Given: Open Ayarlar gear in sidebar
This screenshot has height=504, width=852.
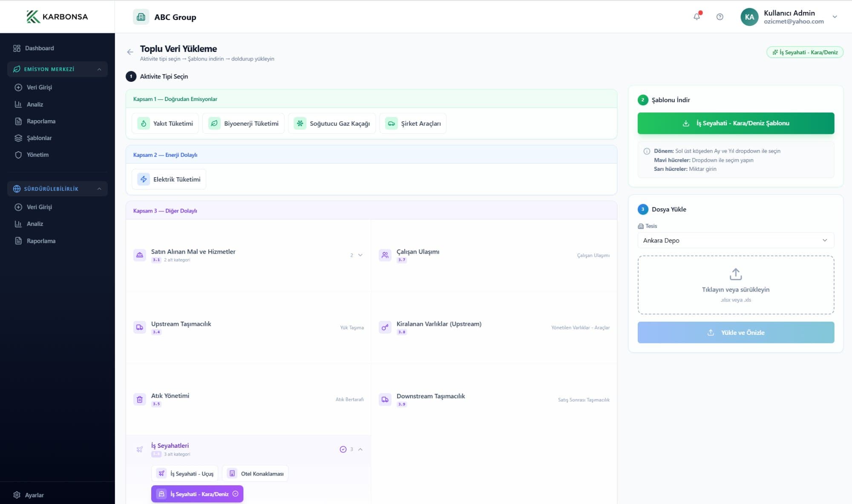Looking at the screenshot, I should (x=17, y=495).
